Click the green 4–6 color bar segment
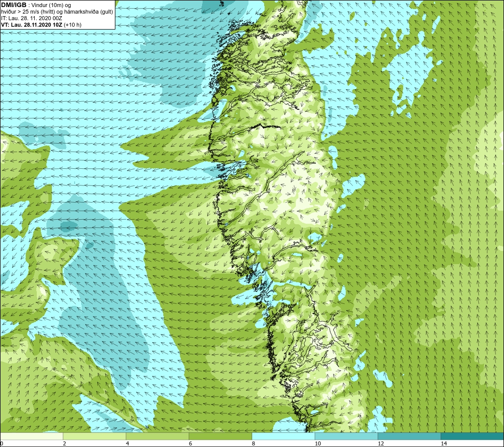The width and height of the screenshot is (504, 447). 157,436
